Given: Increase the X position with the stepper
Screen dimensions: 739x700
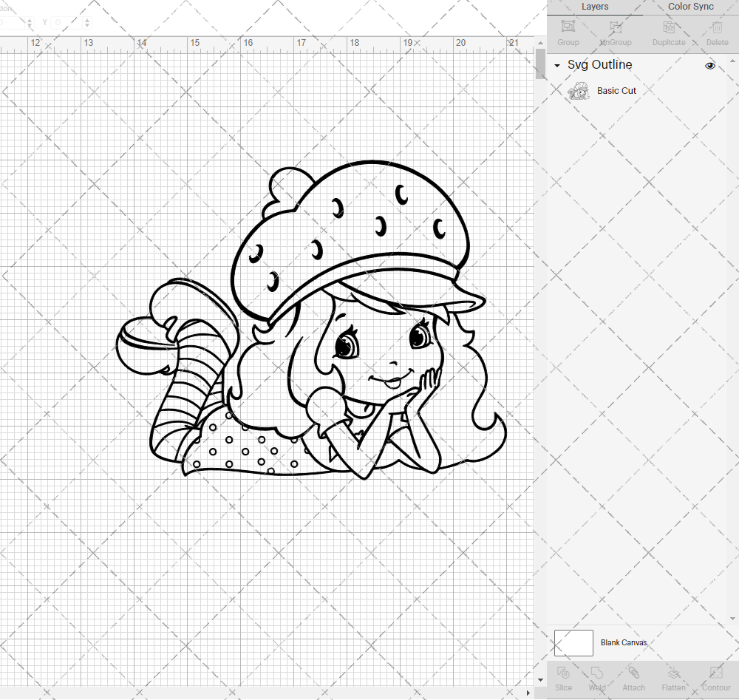Looking at the screenshot, I should [x=30, y=18].
